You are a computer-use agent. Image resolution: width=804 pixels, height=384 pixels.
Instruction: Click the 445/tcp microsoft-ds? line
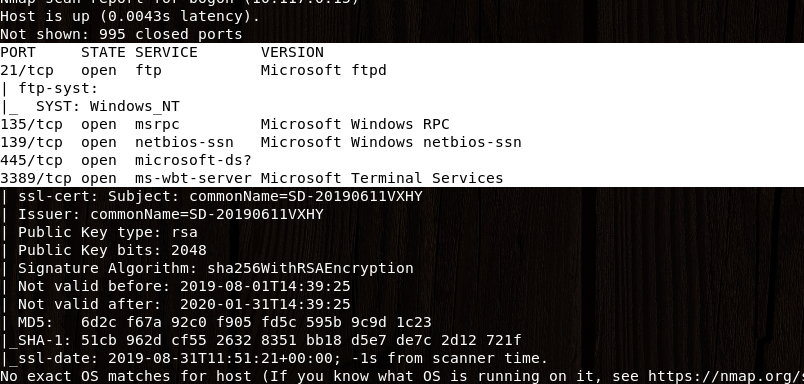[x=126, y=160]
